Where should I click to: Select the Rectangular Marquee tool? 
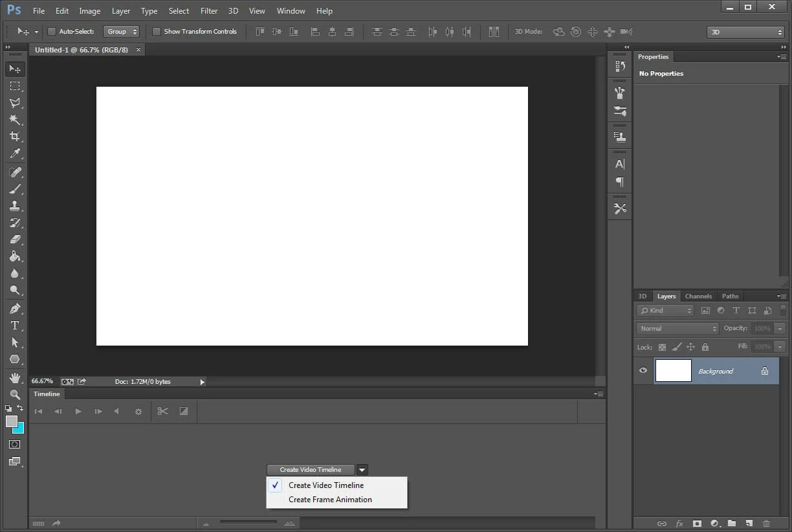pos(15,85)
